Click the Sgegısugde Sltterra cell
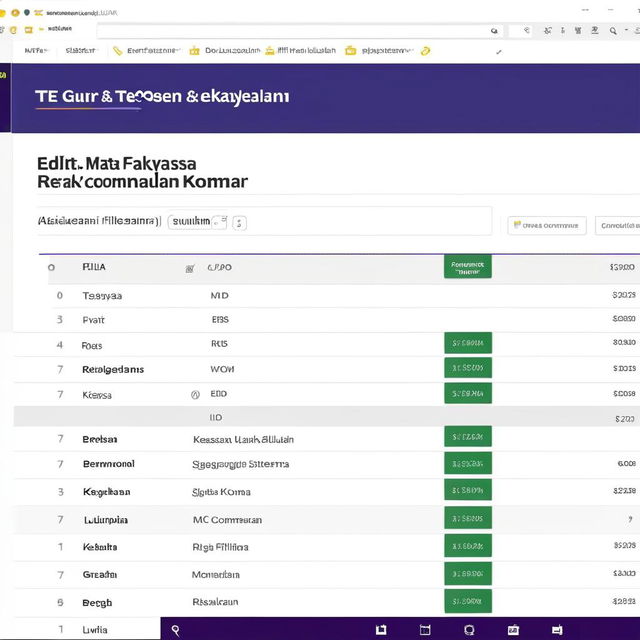The image size is (640, 640). click(240, 464)
